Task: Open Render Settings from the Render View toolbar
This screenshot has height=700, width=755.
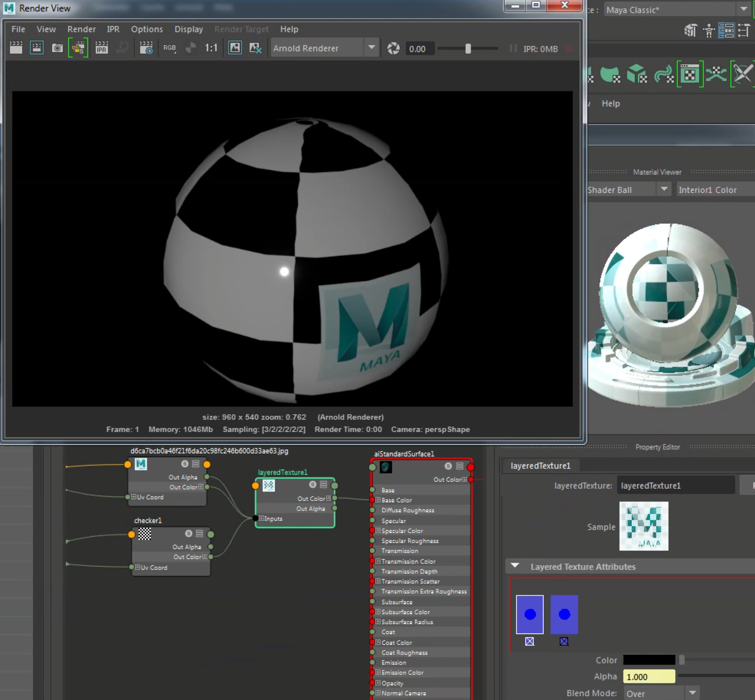Action: pos(147,48)
